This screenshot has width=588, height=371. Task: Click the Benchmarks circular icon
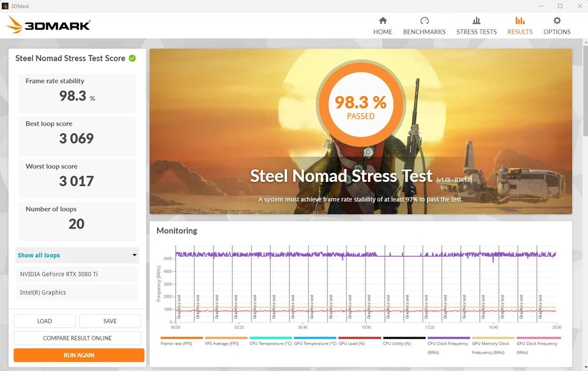pyautogui.click(x=424, y=21)
